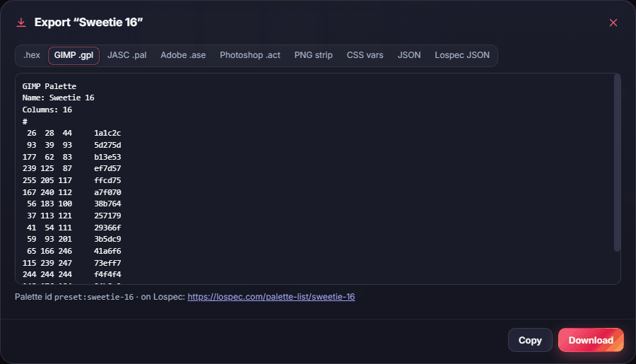Click the RGB values '26 28 44'
The image size is (636, 364).
coord(49,133)
